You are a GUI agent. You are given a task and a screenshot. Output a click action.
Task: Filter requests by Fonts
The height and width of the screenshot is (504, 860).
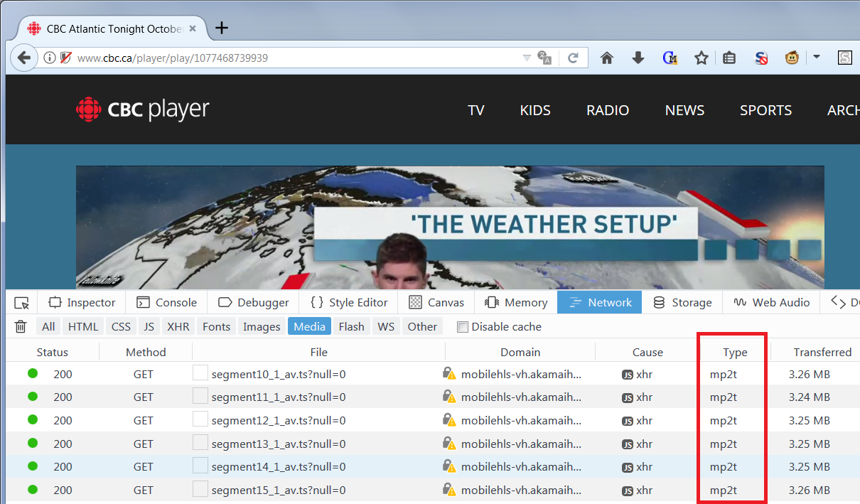tap(216, 327)
